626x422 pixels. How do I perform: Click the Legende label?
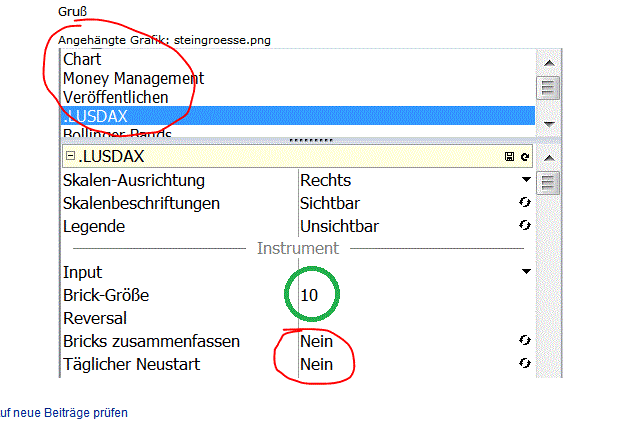94,226
